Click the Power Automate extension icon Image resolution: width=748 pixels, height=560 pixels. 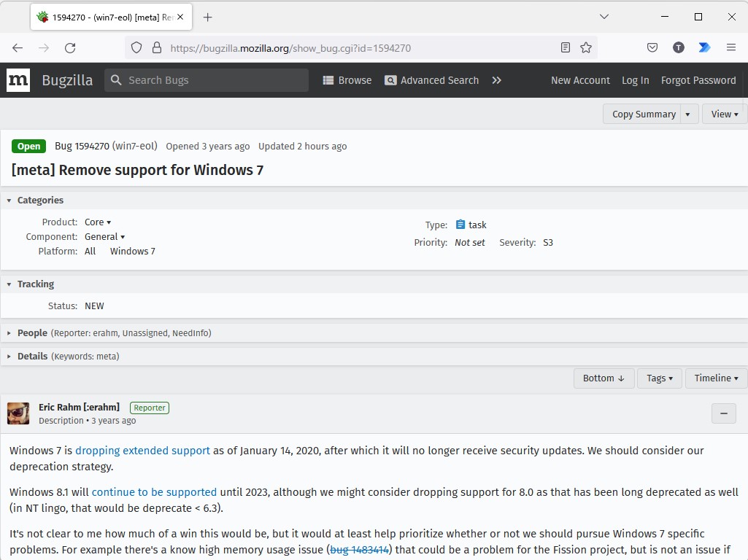[703, 47]
